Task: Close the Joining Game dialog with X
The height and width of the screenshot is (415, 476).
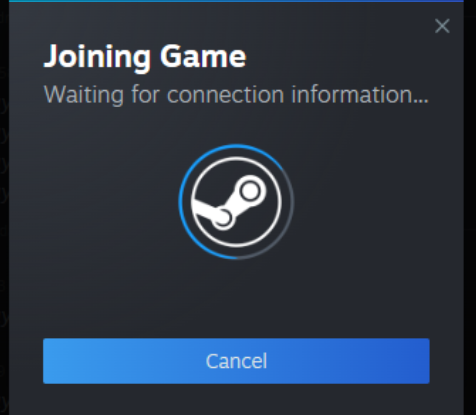Action: point(442,26)
